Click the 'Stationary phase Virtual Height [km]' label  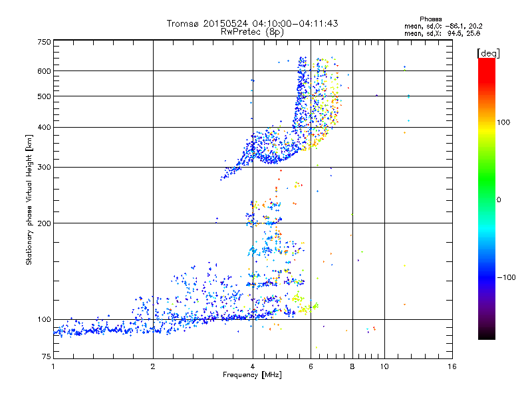tap(29, 199)
